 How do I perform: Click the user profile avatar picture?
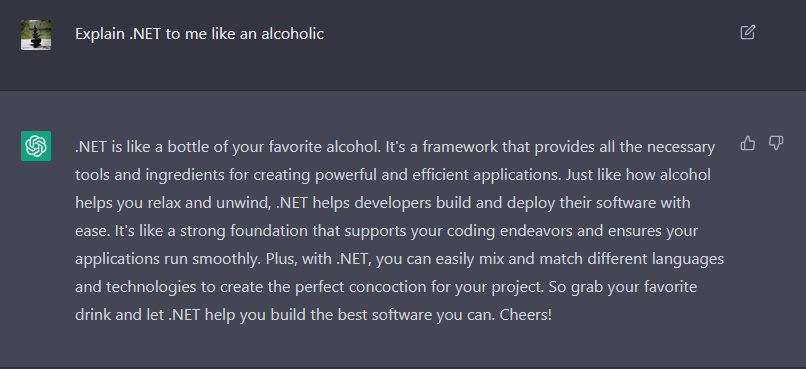pyautogui.click(x=36, y=35)
